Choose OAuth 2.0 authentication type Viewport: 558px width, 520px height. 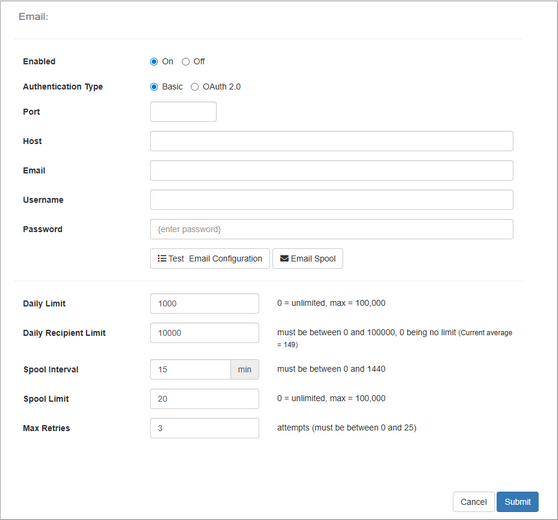(x=194, y=87)
